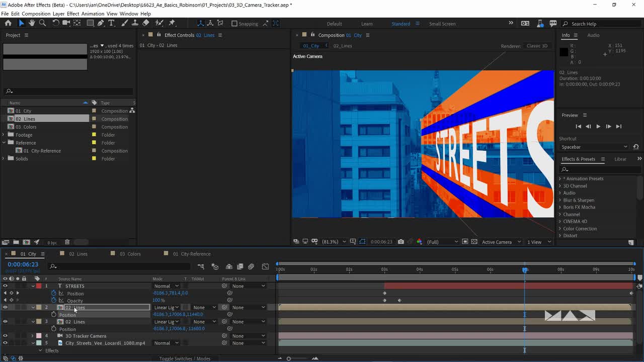
Task: Open the Composition menu
Action: coord(36,14)
